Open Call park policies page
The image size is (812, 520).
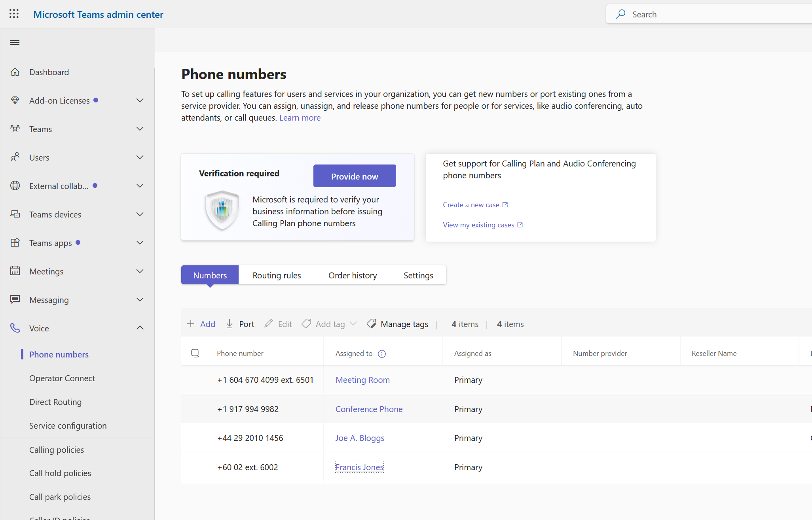(60, 497)
